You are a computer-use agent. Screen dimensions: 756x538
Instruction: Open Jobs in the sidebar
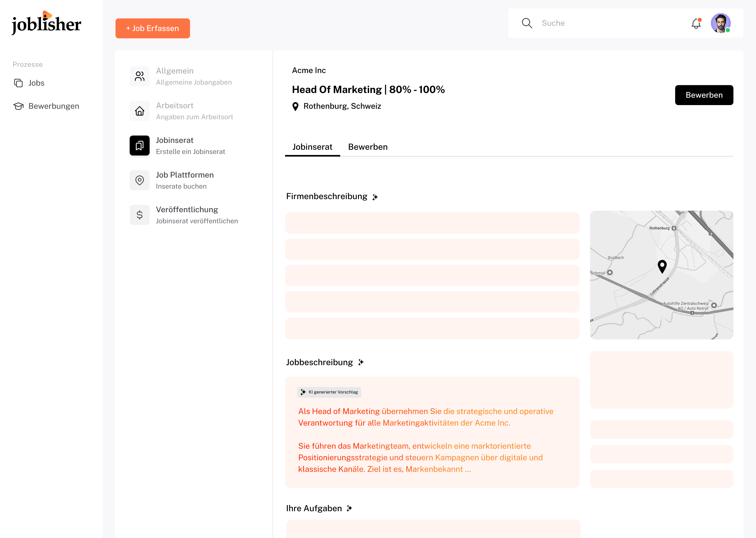click(x=36, y=83)
